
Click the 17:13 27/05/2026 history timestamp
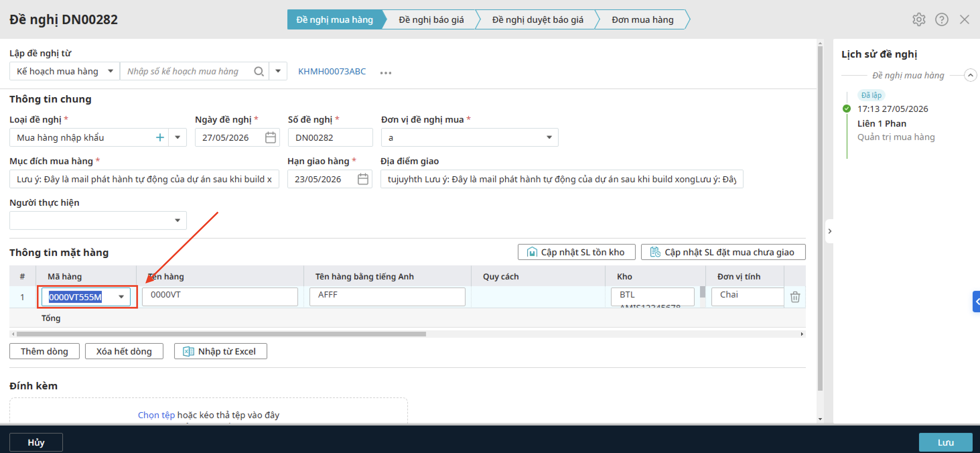point(893,109)
